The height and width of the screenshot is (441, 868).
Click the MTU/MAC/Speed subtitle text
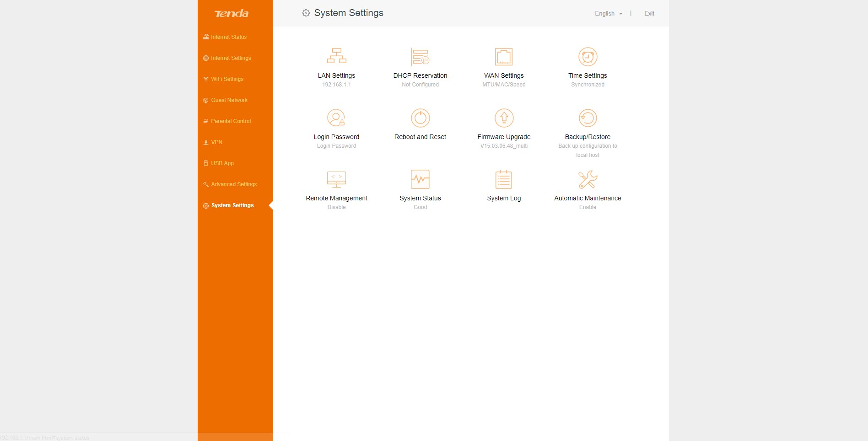click(x=504, y=85)
